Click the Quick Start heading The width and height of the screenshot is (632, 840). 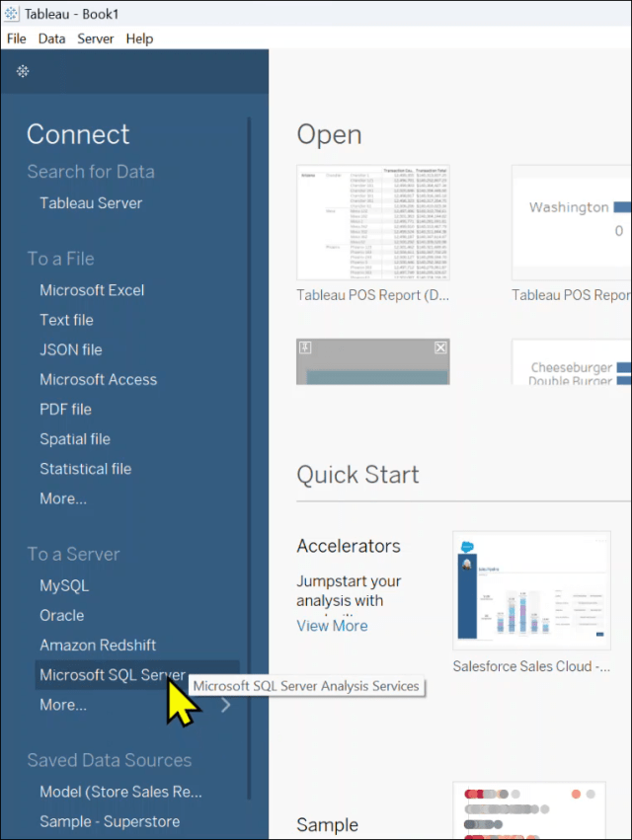(x=358, y=475)
